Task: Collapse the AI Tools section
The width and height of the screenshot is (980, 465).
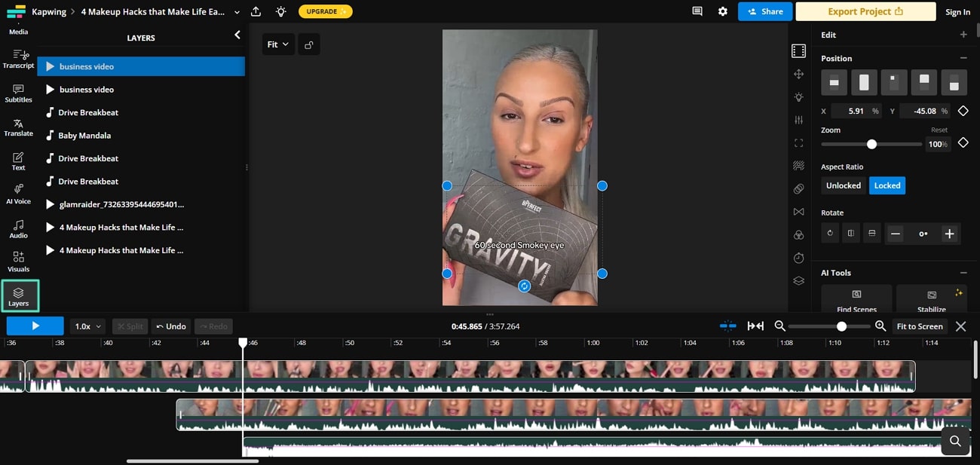Action: pyautogui.click(x=963, y=273)
